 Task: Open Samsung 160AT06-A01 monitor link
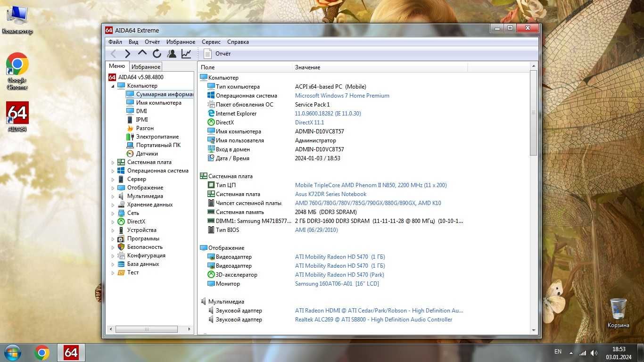(x=337, y=284)
